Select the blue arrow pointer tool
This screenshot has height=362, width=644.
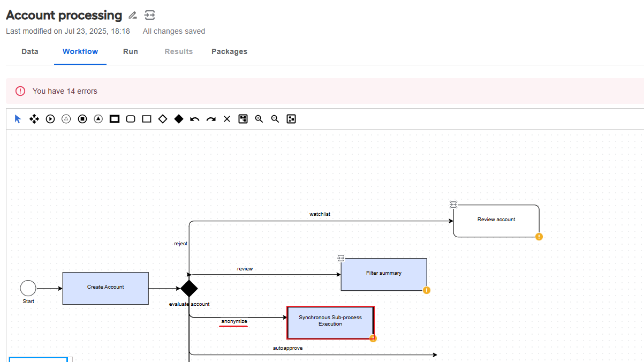18,119
